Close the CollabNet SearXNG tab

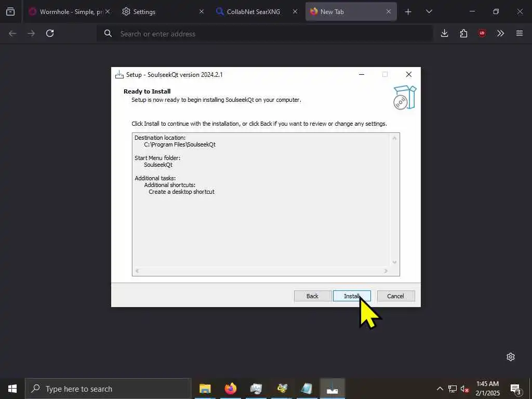295,11
